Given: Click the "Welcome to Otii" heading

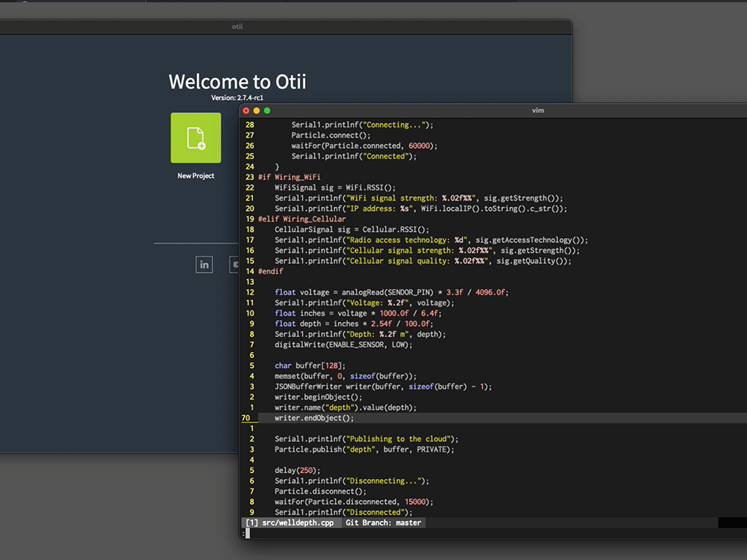Looking at the screenshot, I should coord(237,82).
